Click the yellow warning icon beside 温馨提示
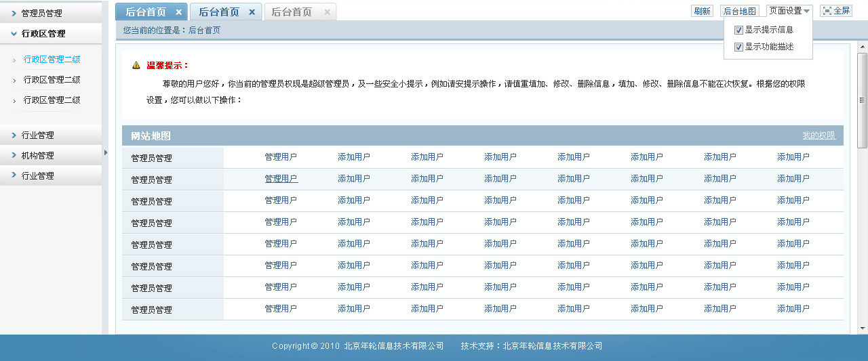868x361 pixels. 136,66
